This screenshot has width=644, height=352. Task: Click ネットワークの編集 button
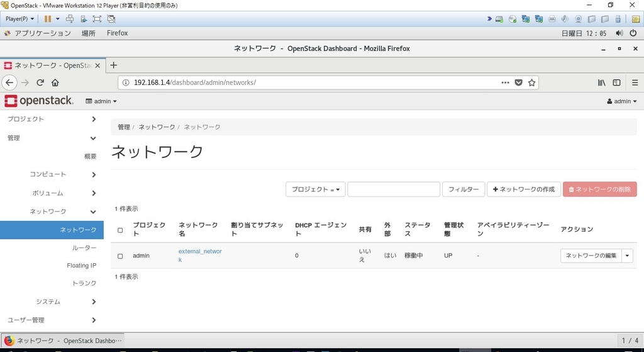click(591, 256)
